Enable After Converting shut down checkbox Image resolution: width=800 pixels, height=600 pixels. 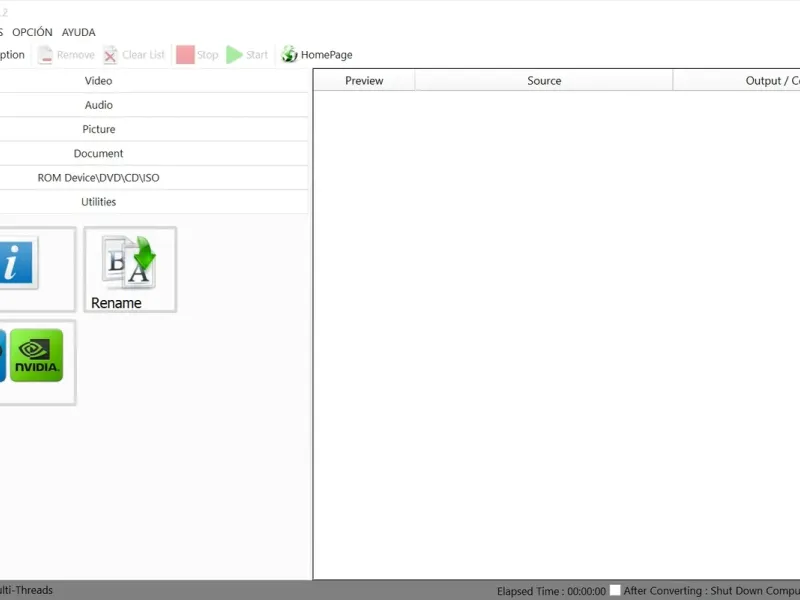(615, 590)
